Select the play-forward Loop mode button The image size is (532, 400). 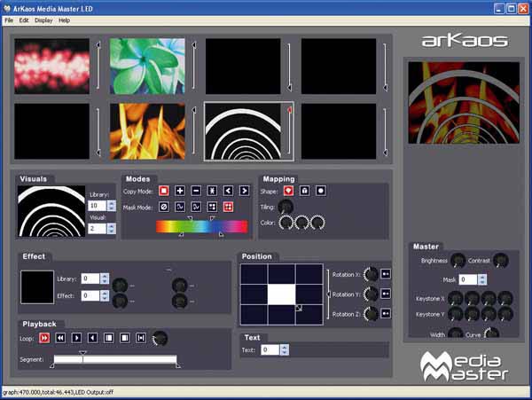pyautogui.click(x=76, y=338)
